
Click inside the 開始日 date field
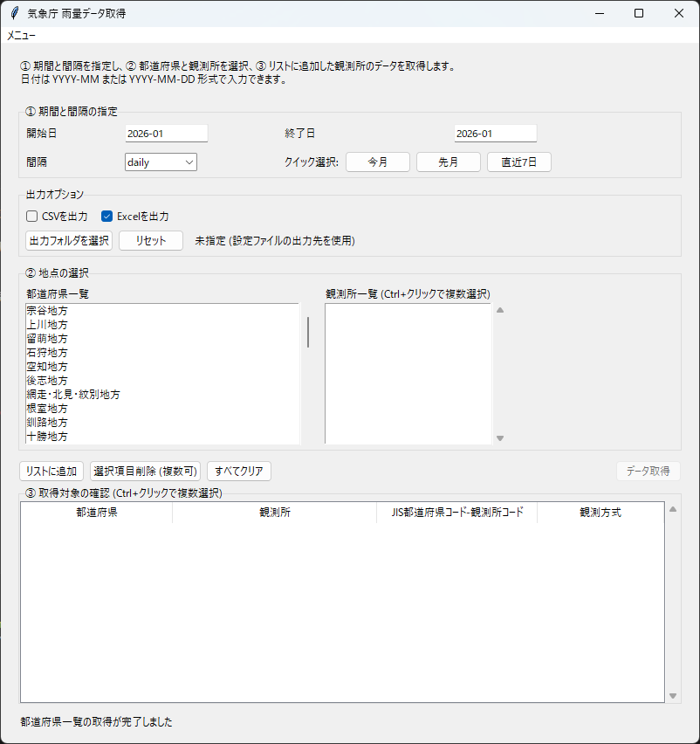point(166,133)
